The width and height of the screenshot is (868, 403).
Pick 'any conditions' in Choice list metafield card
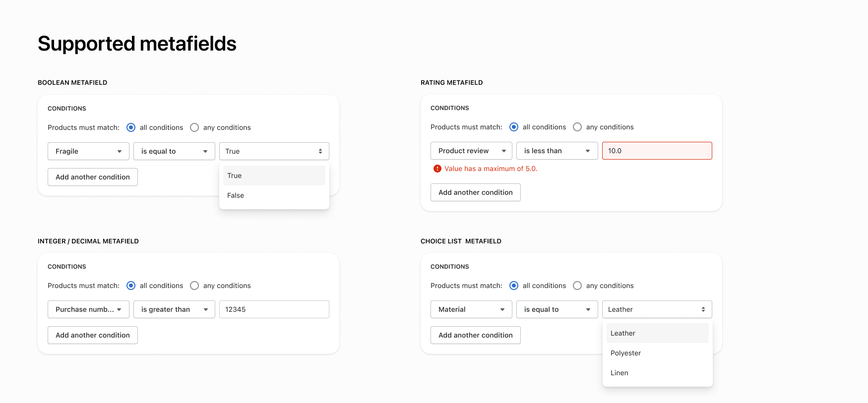[577, 286]
